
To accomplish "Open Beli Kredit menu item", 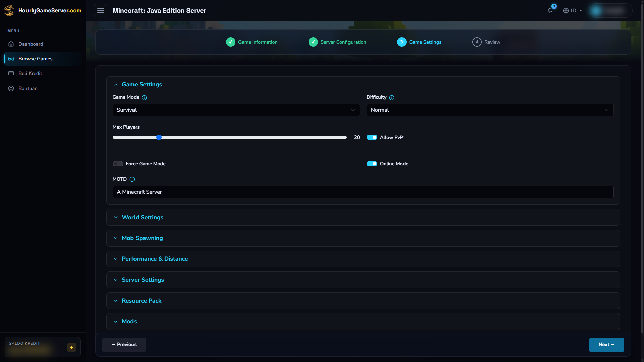I will 43,73.
